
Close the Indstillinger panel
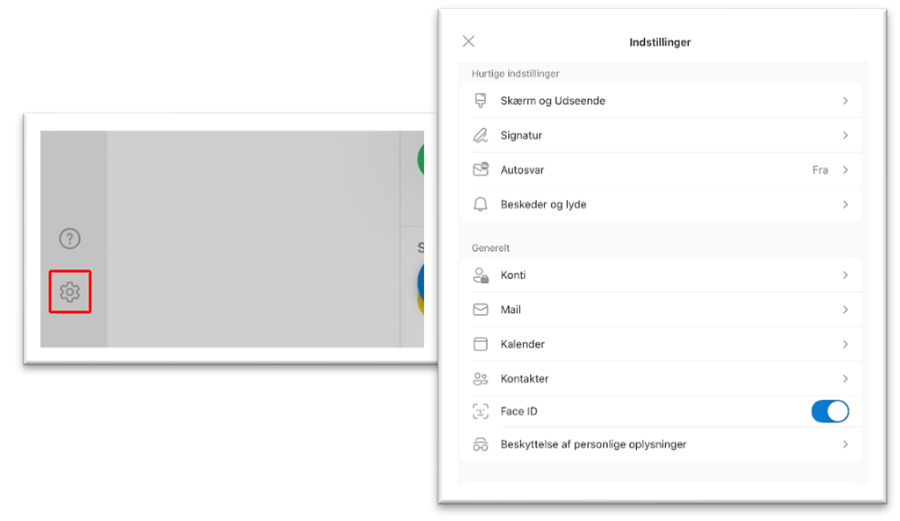pos(468,41)
